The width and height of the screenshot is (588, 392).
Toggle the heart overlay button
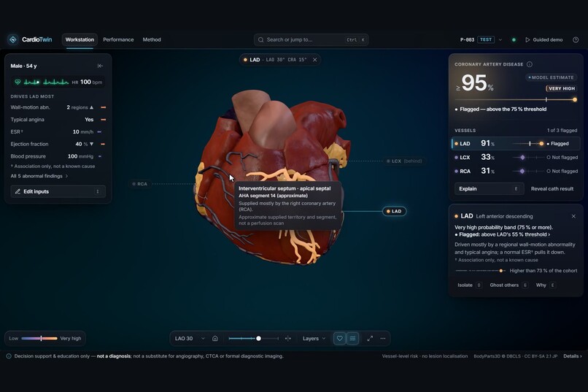coord(339,339)
